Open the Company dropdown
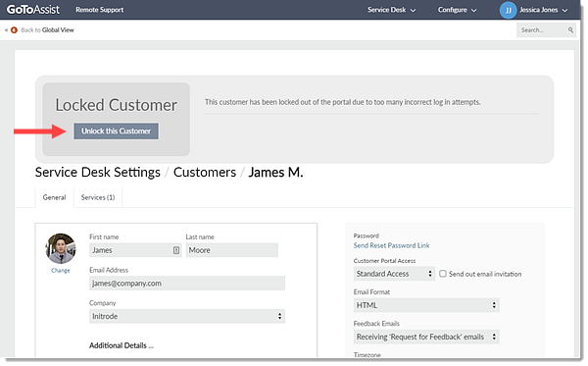Screen dimensions: 588x366 187,317
